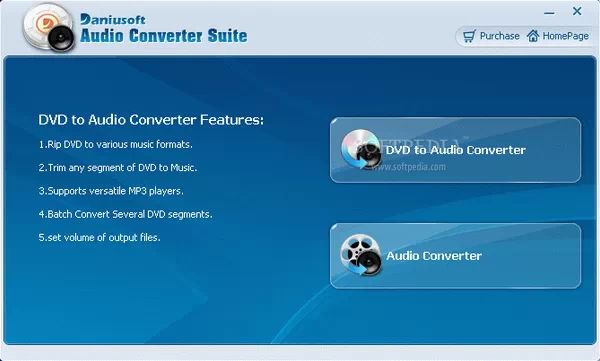Click the 'DVD to Audio Converter Features:' heading
Screen dimensions: 600x361
click(x=151, y=120)
